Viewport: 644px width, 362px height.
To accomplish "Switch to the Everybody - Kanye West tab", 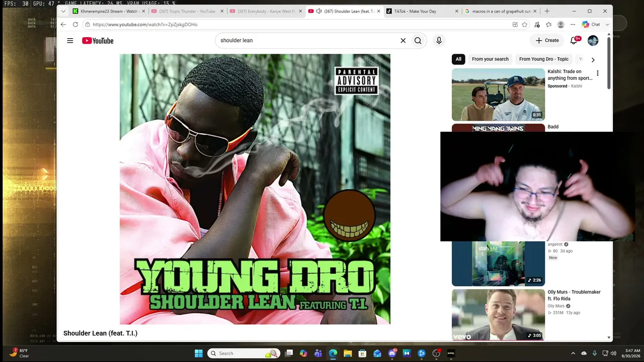I will tap(265, 11).
